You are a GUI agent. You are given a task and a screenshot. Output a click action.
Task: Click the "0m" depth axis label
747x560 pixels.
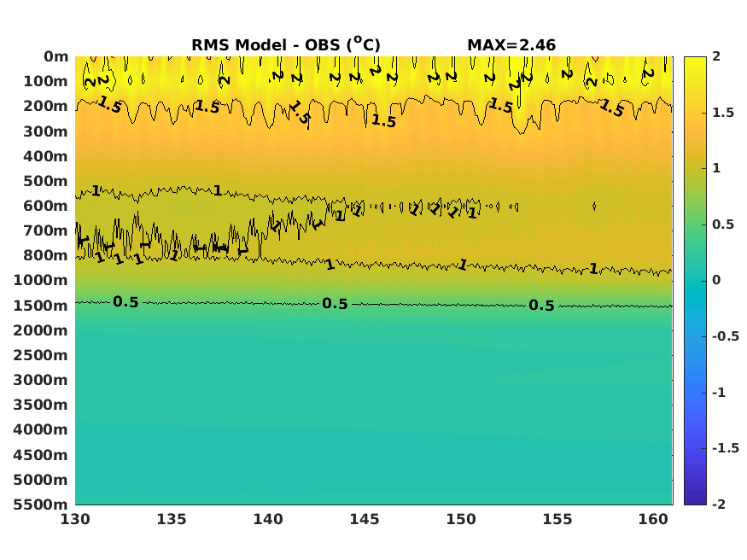(55, 56)
